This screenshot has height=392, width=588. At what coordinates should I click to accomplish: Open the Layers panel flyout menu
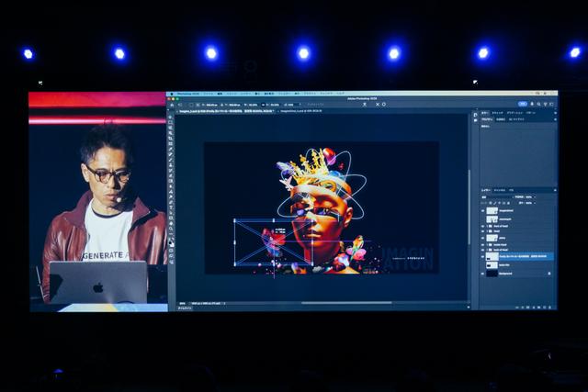(x=555, y=190)
